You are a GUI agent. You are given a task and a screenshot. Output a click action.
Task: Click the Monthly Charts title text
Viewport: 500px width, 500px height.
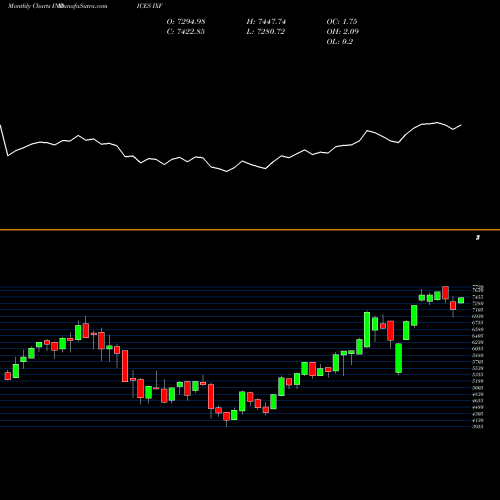pos(30,6)
